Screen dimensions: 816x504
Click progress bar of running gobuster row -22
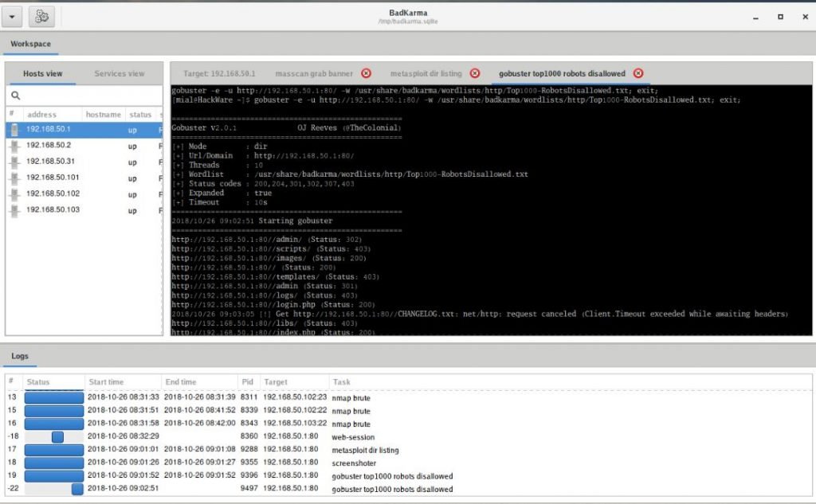[x=54, y=489]
